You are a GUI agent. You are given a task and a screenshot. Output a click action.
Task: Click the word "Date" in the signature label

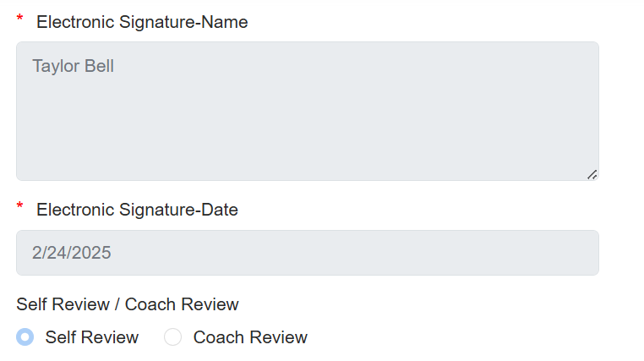pos(220,210)
